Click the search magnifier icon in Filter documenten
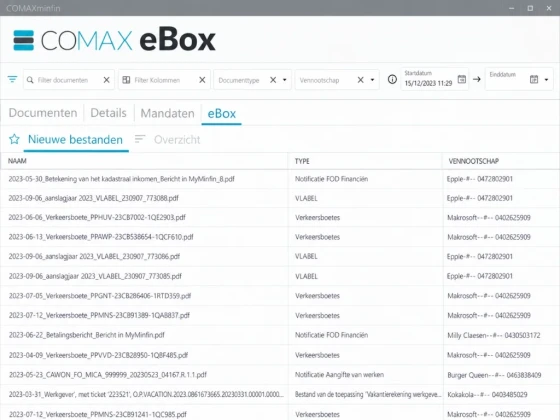Image resolution: width=560 pixels, height=420 pixels. [30, 80]
